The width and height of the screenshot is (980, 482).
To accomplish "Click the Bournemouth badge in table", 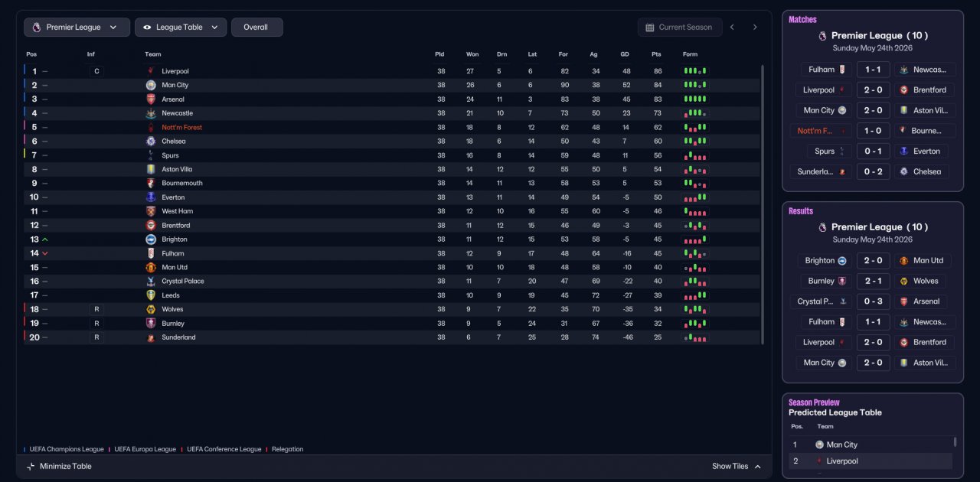I will (151, 184).
